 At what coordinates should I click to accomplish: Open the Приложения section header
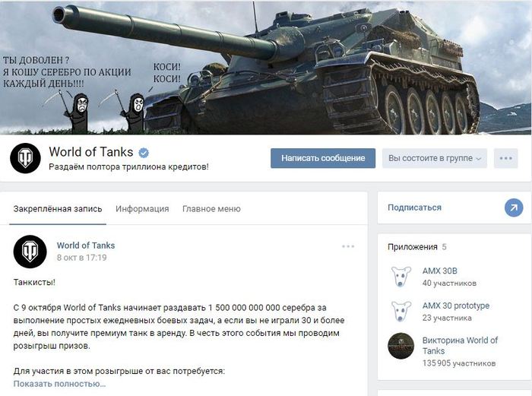[413, 247]
